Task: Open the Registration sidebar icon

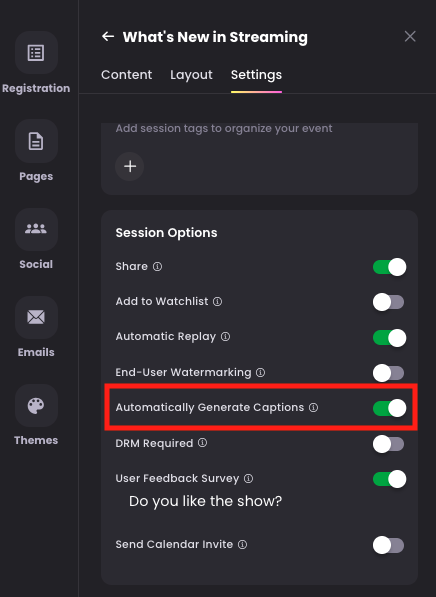Action: click(x=36, y=53)
